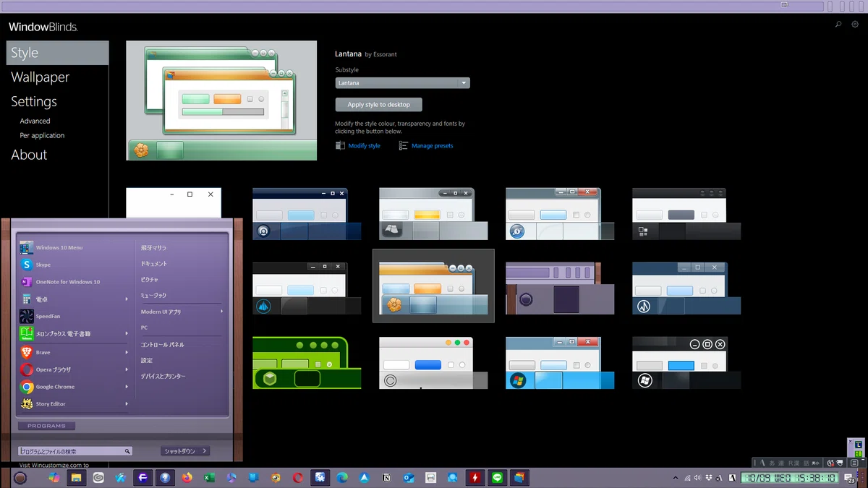Image resolution: width=868 pixels, height=488 pixels.
Task: Switch to the Wallpaper section
Action: [x=40, y=77]
